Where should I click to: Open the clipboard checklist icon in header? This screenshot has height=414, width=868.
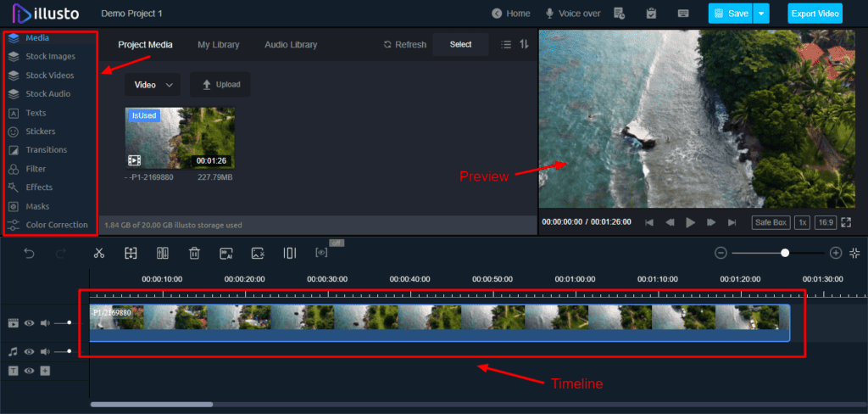[x=652, y=14]
